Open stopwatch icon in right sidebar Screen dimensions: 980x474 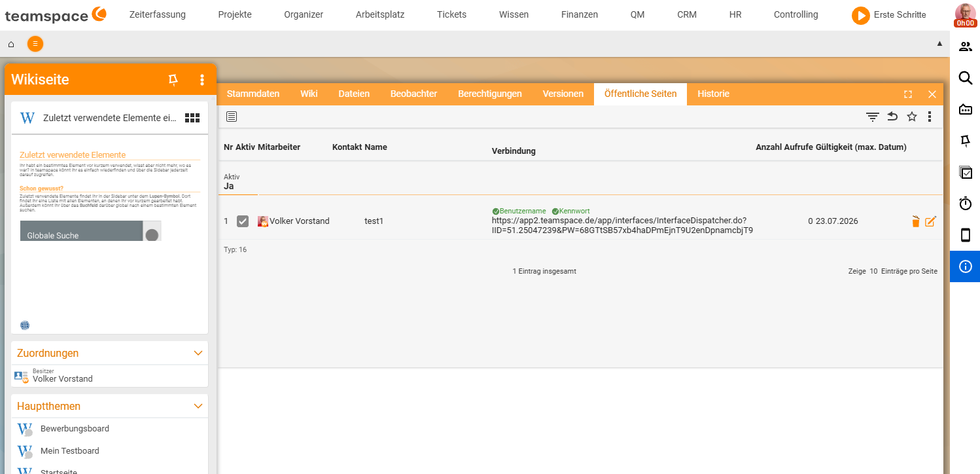[x=966, y=204]
